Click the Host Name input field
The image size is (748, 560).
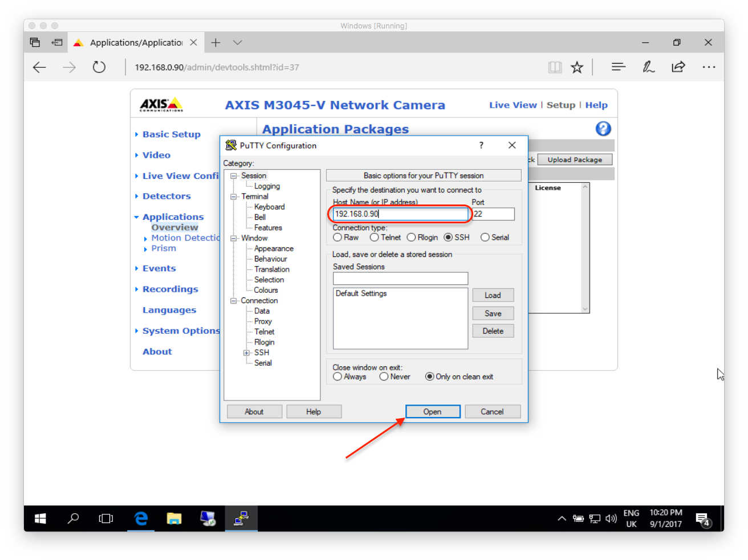[x=400, y=214]
